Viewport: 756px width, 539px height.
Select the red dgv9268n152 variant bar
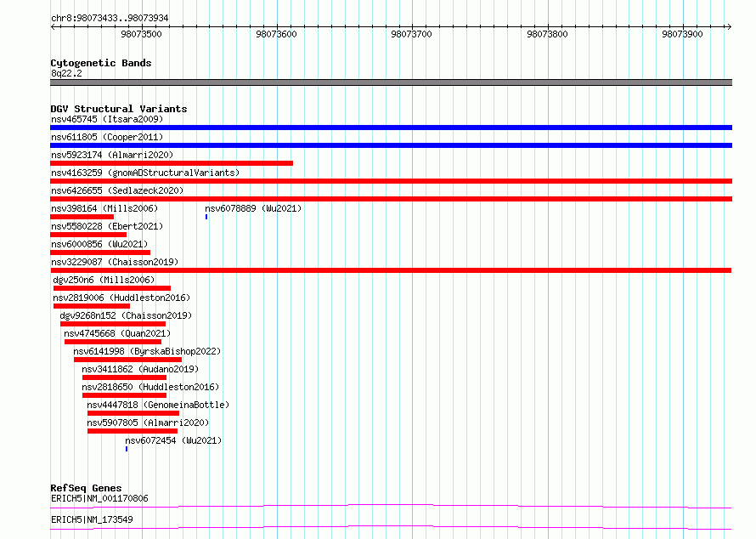113,324
